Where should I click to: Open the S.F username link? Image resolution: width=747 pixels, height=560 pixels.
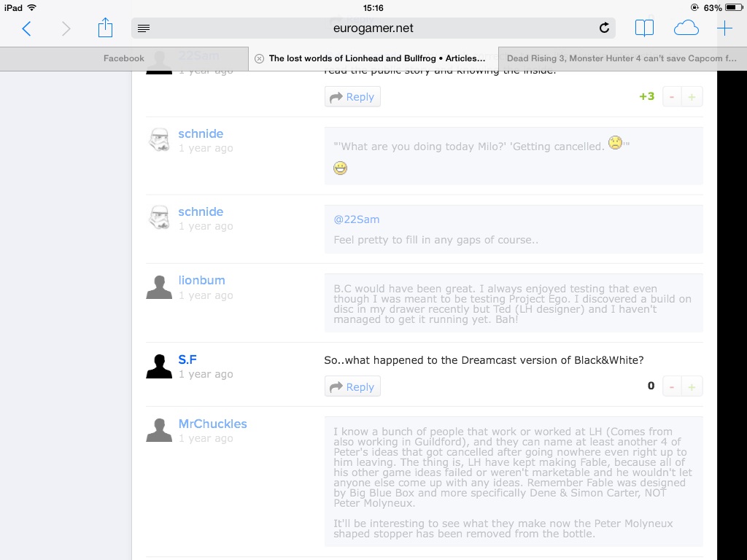[187, 359]
